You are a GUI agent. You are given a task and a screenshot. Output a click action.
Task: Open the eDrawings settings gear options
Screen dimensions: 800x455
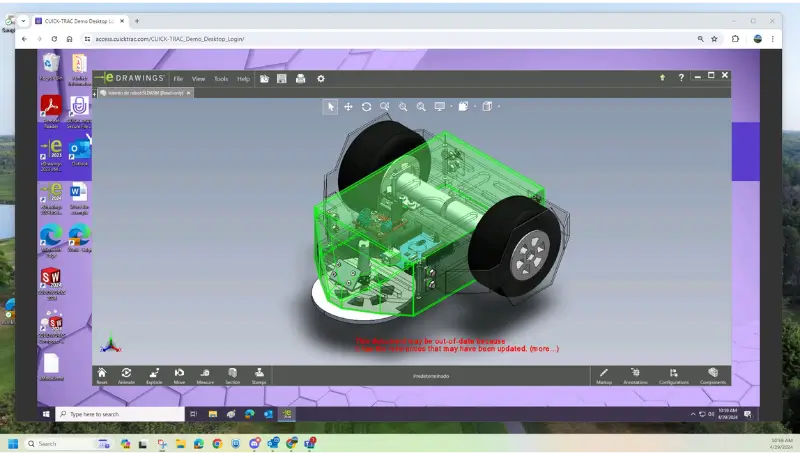tap(320, 79)
